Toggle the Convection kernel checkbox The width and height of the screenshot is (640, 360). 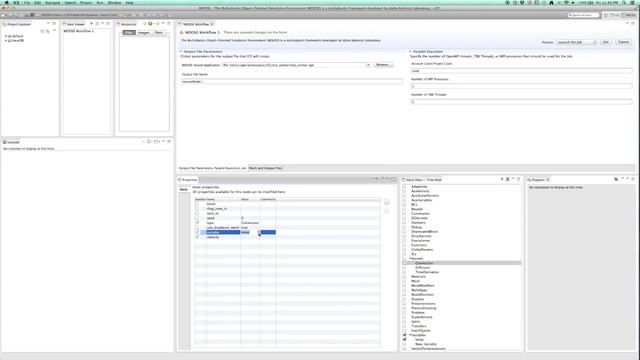coord(404,263)
